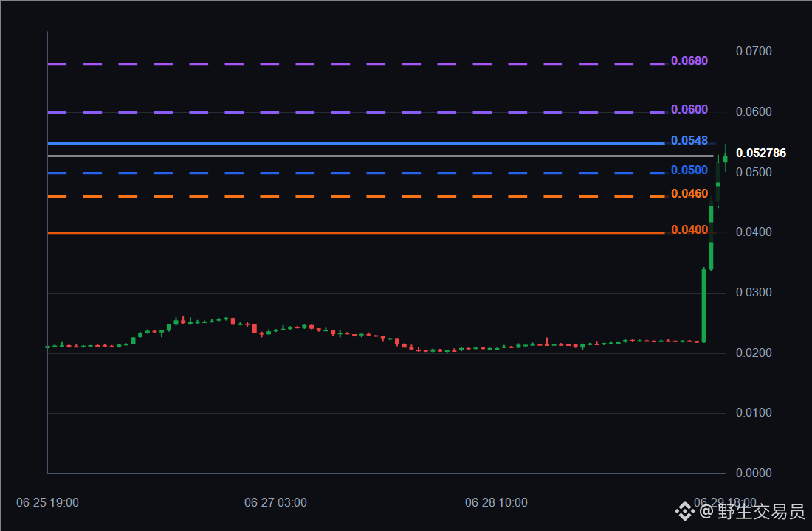
Task: Click the 0.0100 price axis label
Action: point(754,413)
